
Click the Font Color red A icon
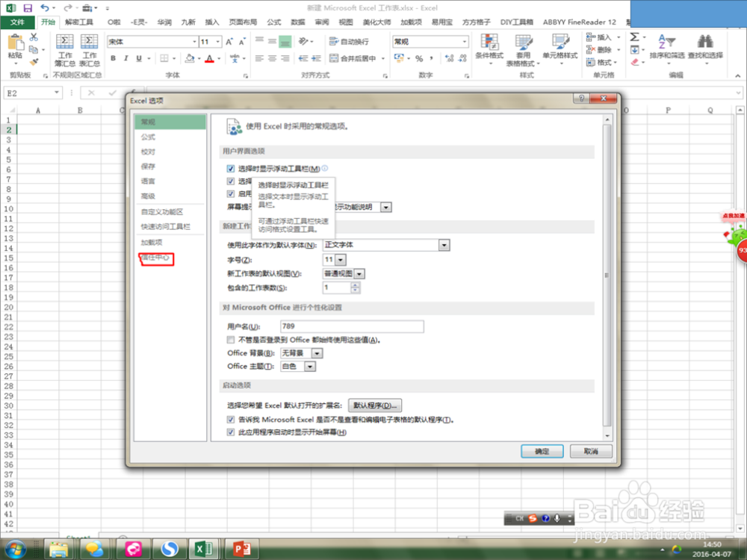[x=209, y=58]
